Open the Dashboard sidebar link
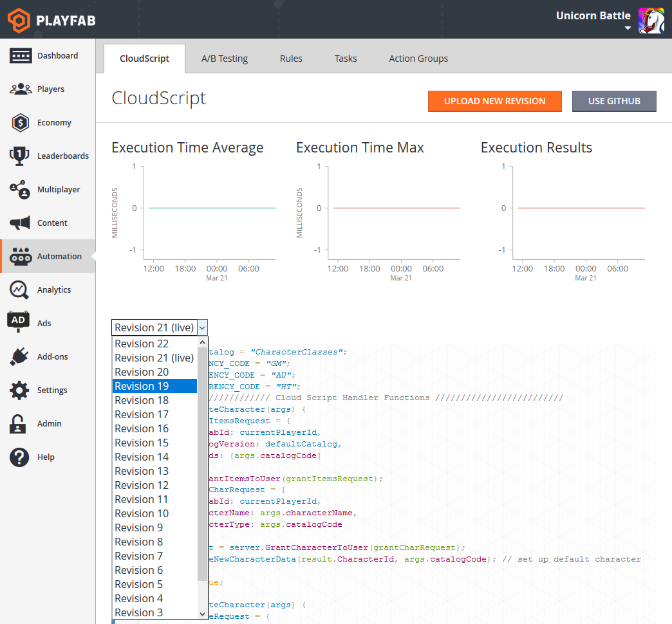Image resolution: width=672 pixels, height=624 pixels. click(x=57, y=56)
